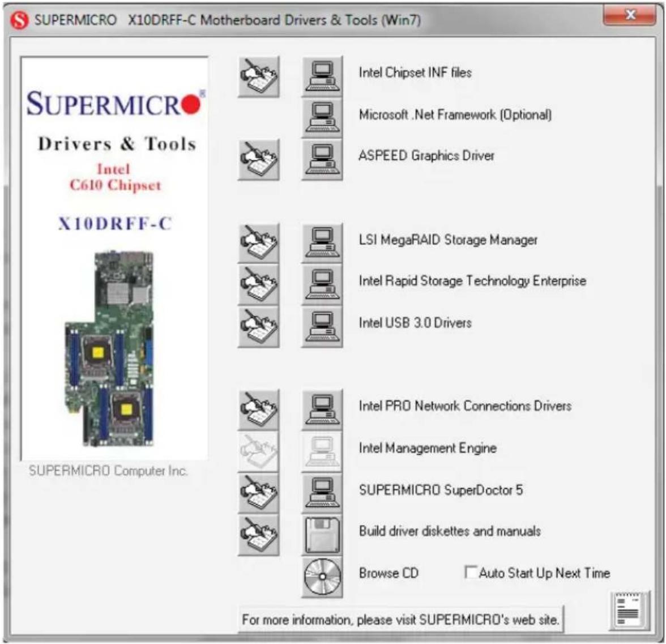
Task: Click the 'Intel Management Engine' label
Action: [x=428, y=447]
